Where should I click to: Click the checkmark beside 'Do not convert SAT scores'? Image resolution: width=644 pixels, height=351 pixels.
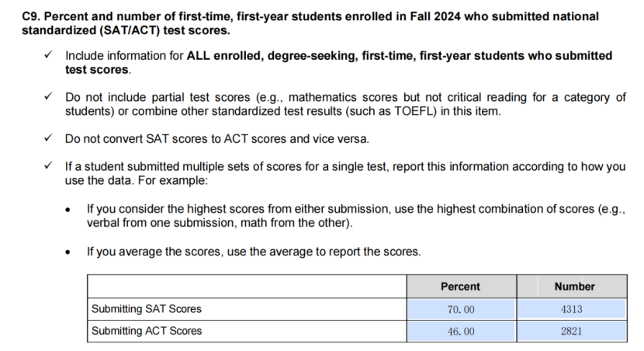tap(48, 139)
